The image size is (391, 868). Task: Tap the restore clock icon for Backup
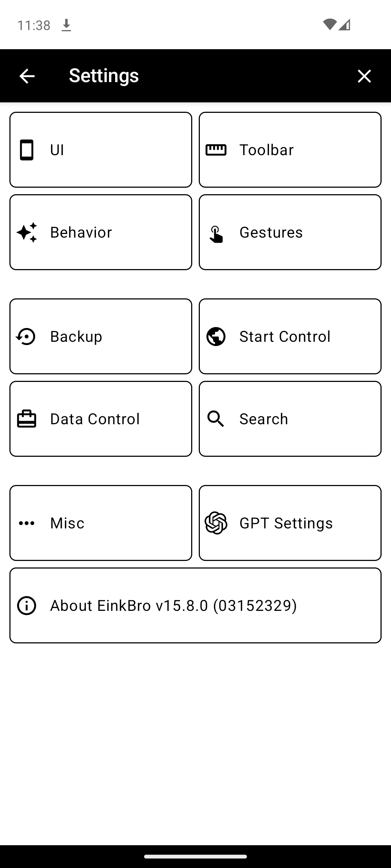26,336
